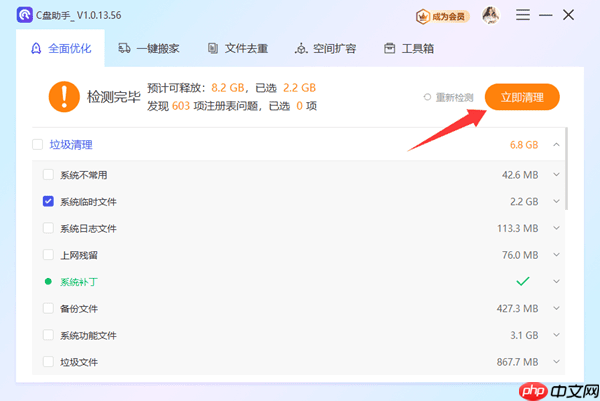
Task: Open the 工具箱 tab
Action: click(408, 48)
